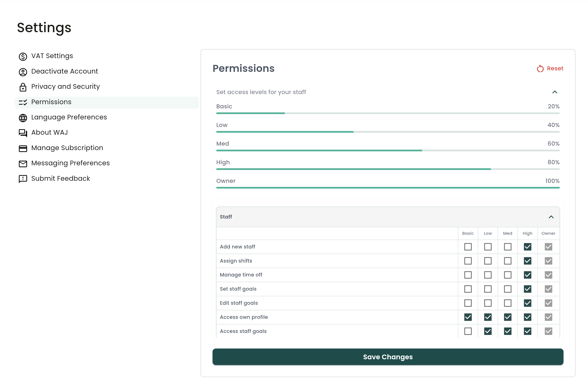Collapse the Staff permissions table

[x=552, y=217]
